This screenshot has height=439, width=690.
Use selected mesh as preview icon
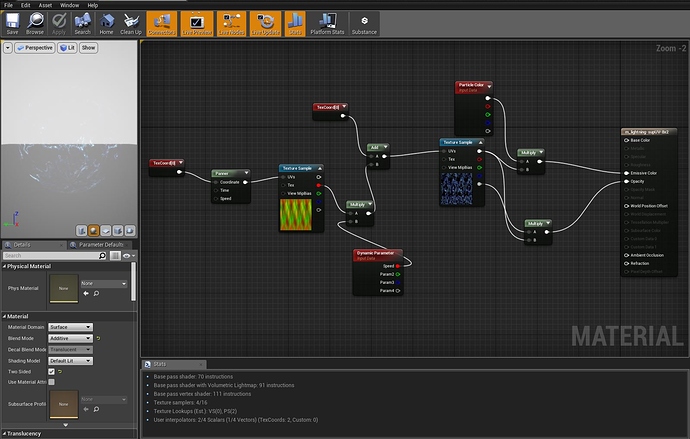click(x=130, y=230)
